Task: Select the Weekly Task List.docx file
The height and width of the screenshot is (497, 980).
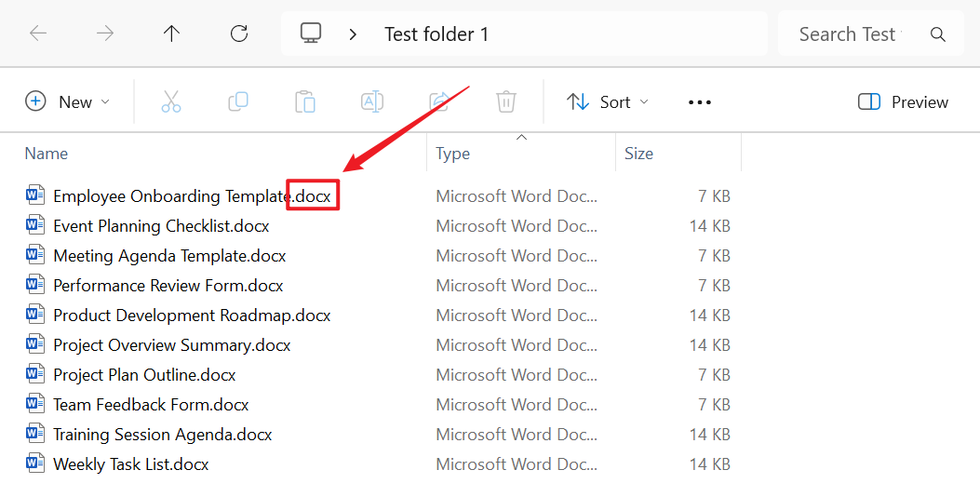Action: point(130,464)
